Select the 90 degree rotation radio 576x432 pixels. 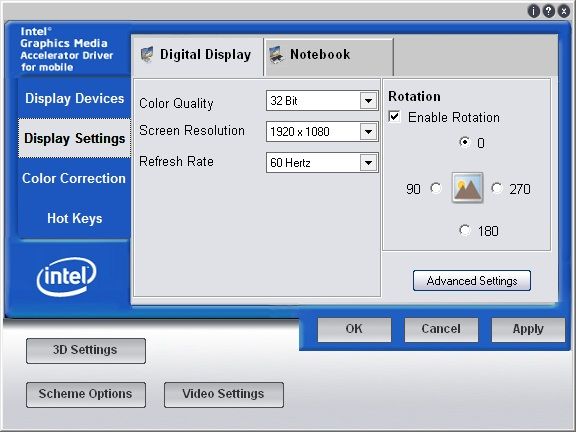coord(436,188)
